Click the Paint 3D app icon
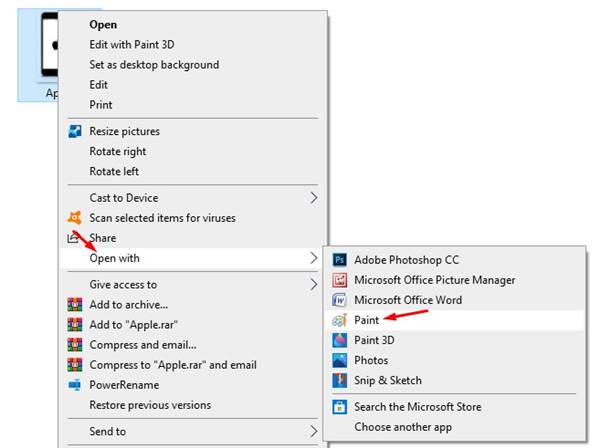 click(x=339, y=340)
